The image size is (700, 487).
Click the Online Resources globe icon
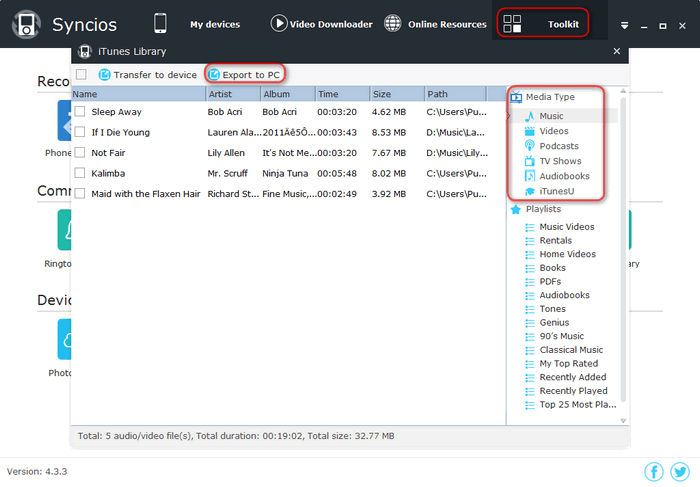click(392, 23)
